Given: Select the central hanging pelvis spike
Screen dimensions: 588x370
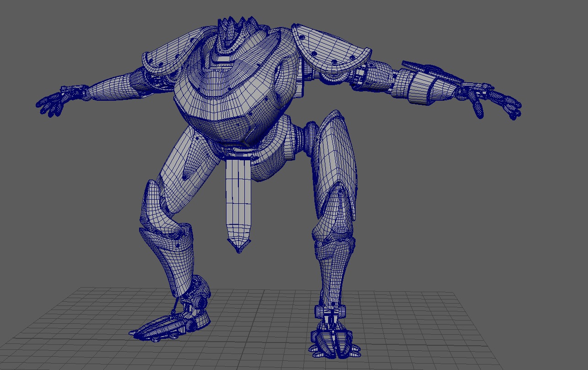Looking at the screenshot, I should (238, 201).
